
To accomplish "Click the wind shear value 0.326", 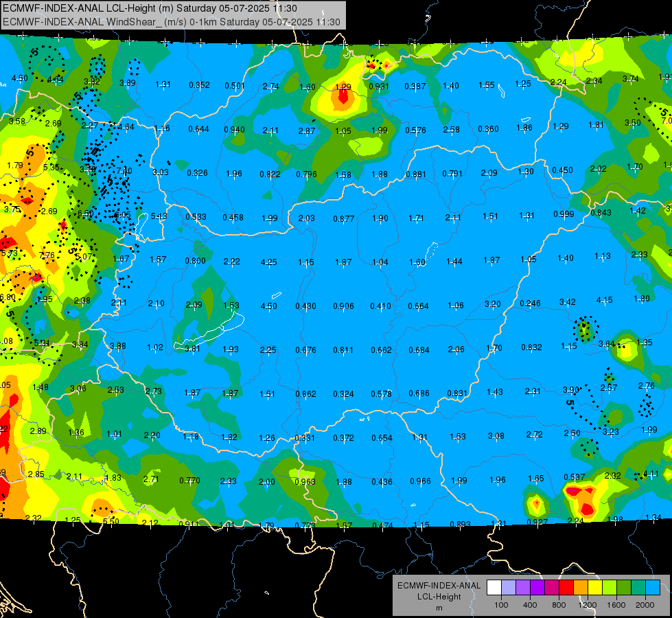I will tap(197, 173).
